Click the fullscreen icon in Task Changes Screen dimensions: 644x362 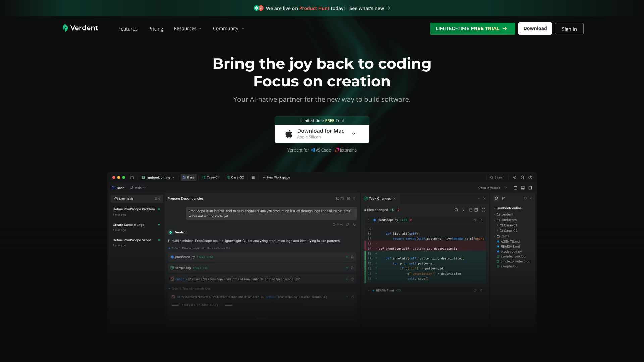click(483, 210)
